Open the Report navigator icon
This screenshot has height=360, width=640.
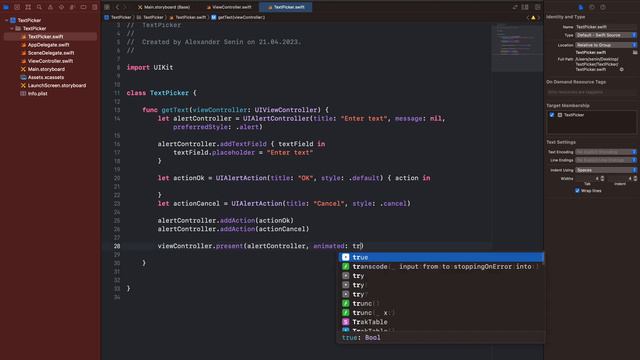[94, 7]
